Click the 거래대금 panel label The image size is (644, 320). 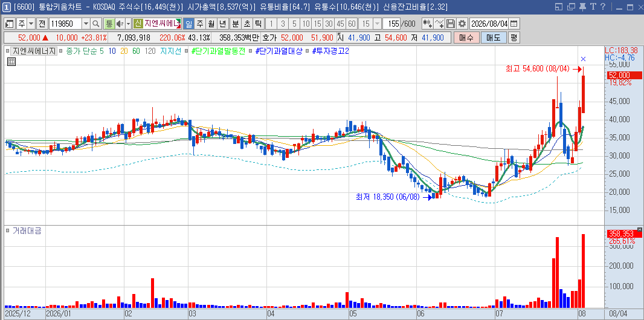(x=27, y=231)
